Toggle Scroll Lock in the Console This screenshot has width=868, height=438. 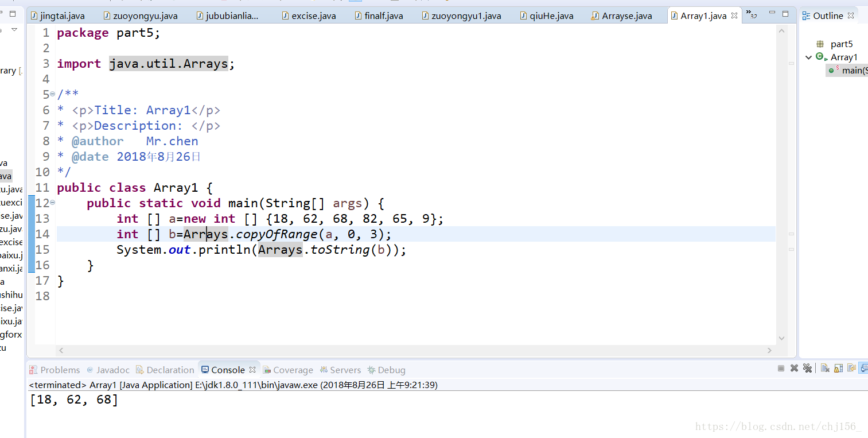(838, 368)
